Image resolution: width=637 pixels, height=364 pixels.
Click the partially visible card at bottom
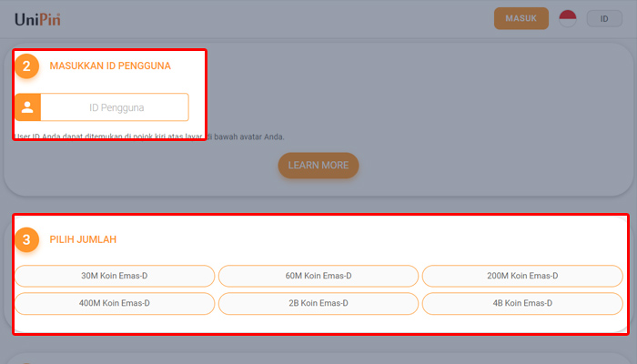pos(318,358)
